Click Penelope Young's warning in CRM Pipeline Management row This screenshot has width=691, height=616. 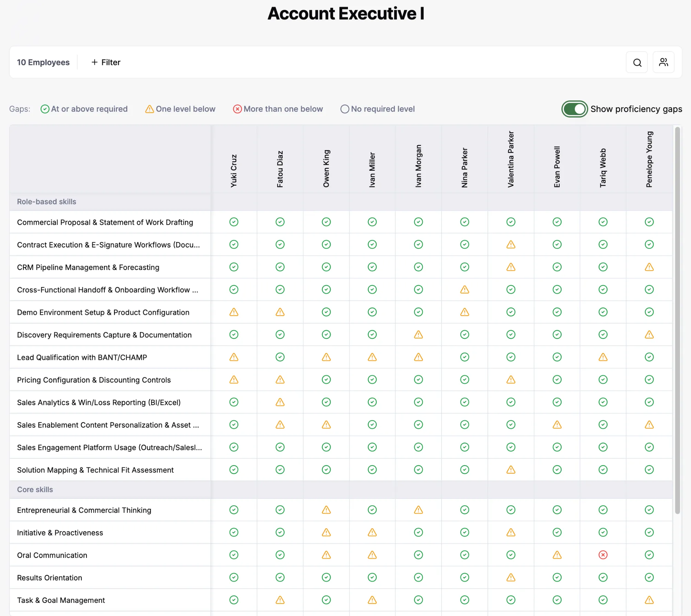[x=649, y=267]
